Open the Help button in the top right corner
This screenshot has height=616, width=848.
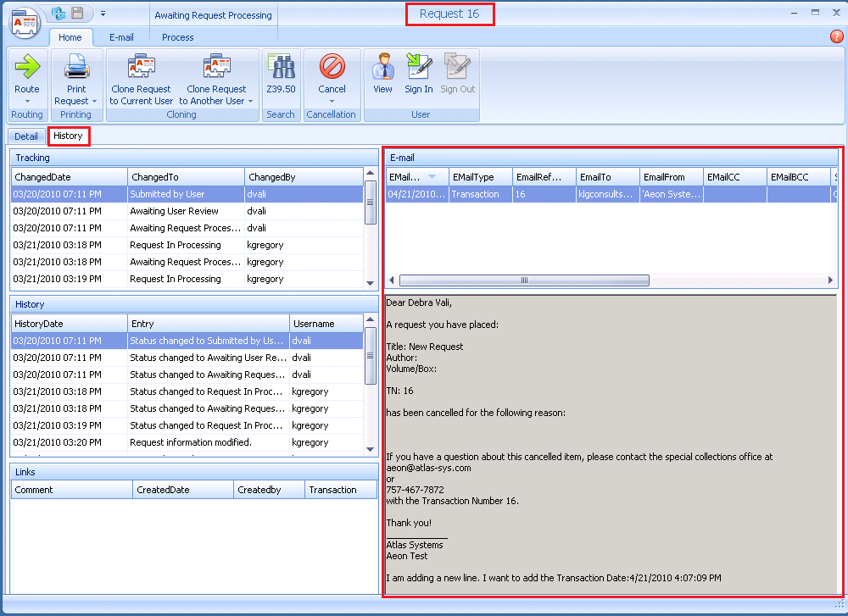point(835,37)
